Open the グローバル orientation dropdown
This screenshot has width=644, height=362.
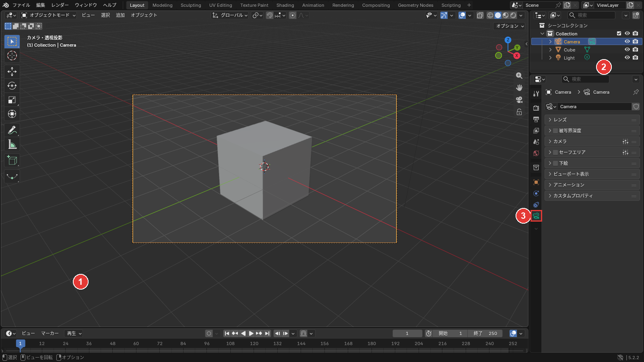coord(230,15)
